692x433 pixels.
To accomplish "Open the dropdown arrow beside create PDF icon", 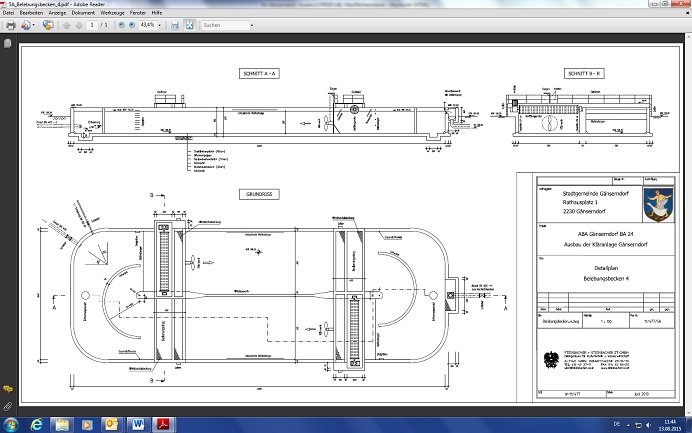I will pos(34,25).
